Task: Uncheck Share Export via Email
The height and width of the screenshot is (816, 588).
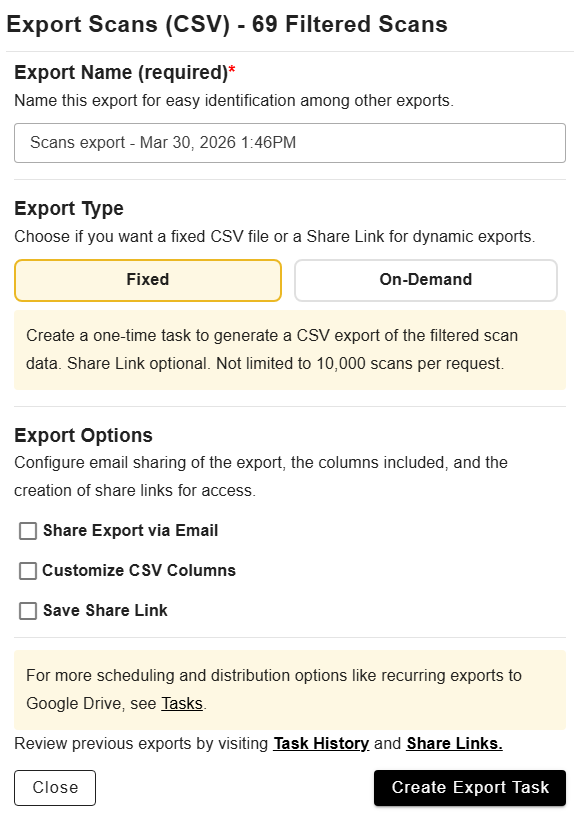Action: [28, 531]
